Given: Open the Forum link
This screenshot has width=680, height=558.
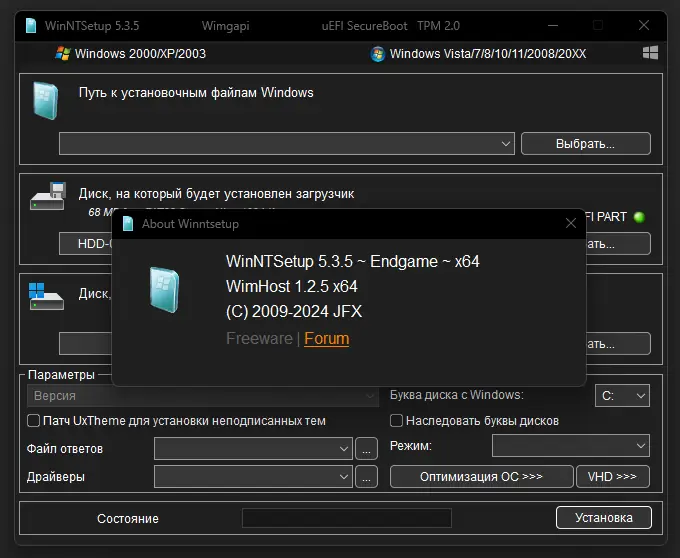Looking at the screenshot, I should [327, 339].
